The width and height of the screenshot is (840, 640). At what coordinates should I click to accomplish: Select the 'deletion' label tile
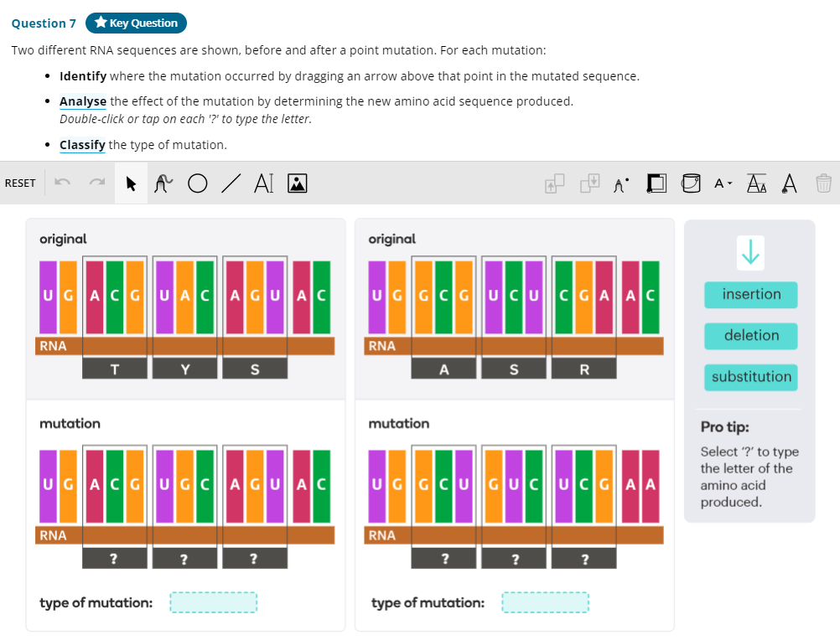pos(751,336)
